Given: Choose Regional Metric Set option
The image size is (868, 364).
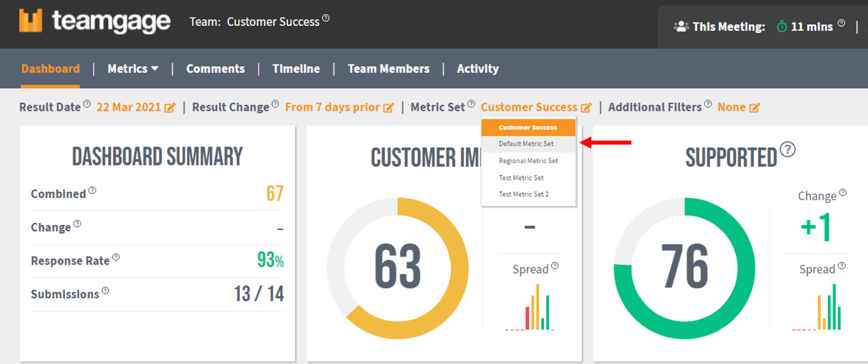Looking at the screenshot, I should (x=529, y=161).
